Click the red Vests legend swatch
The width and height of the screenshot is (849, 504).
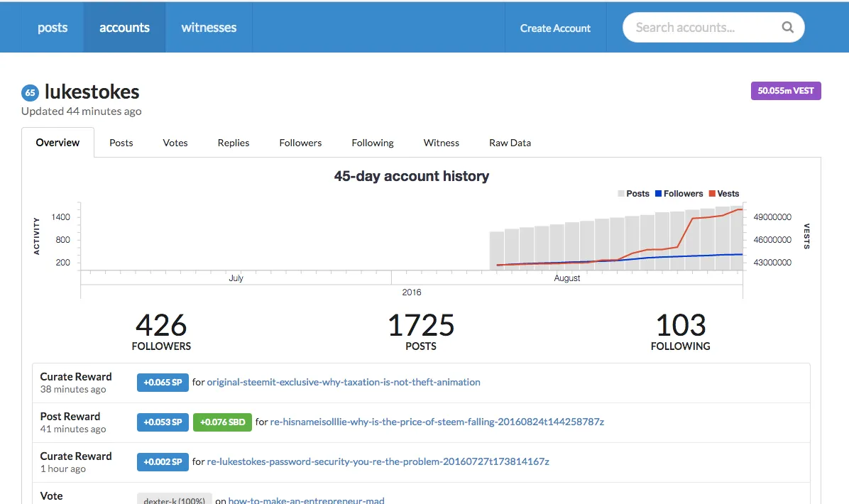[x=712, y=194]
